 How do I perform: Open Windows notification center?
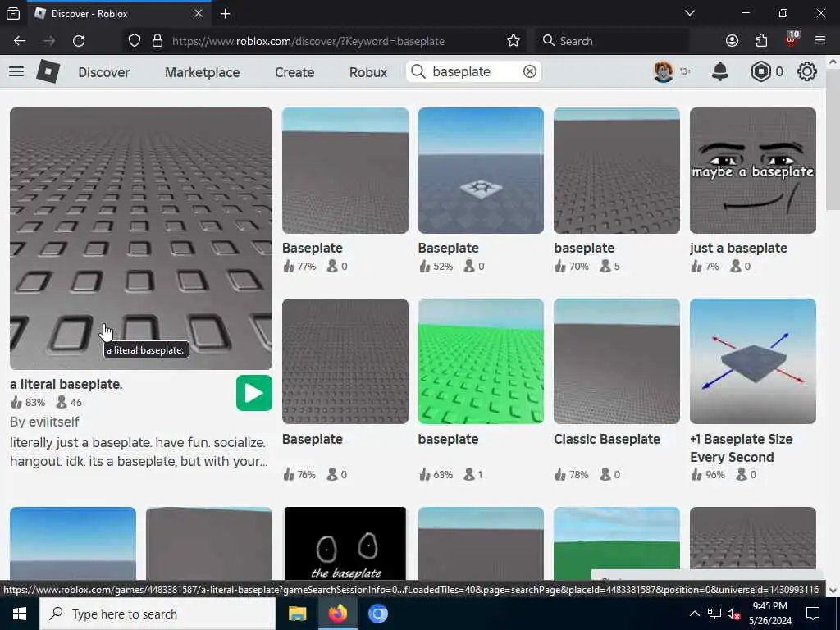[813, 614]
